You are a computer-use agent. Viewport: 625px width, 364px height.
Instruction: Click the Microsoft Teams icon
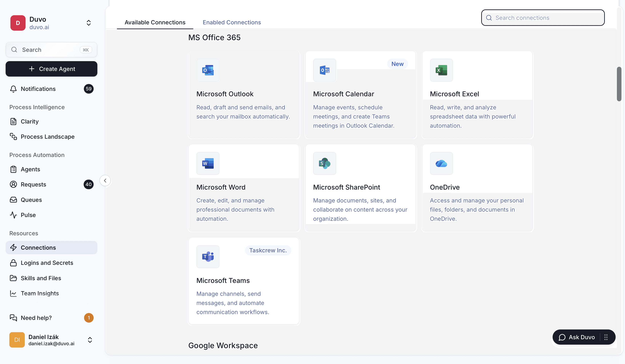[x=208, y=256]
